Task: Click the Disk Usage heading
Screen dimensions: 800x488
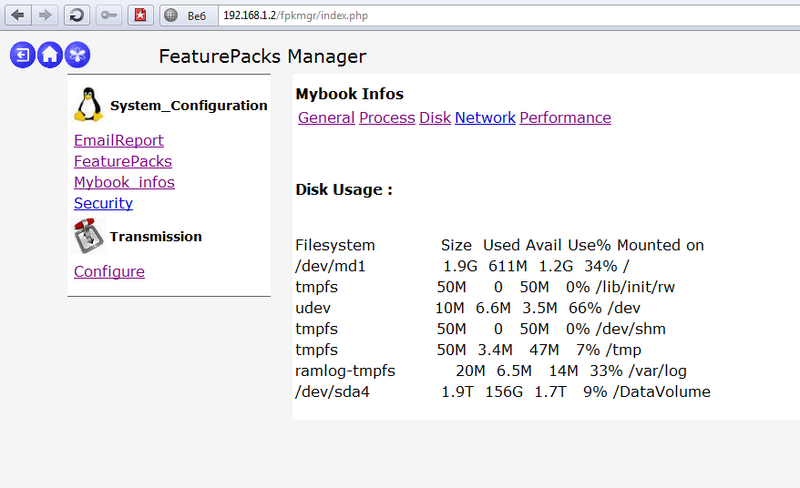Action: (344, 190)
